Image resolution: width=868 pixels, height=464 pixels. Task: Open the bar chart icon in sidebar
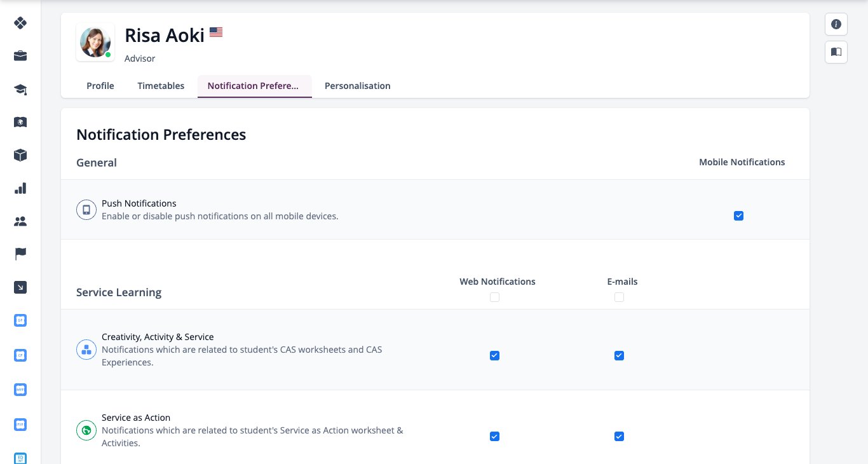[x=20, y=188]
